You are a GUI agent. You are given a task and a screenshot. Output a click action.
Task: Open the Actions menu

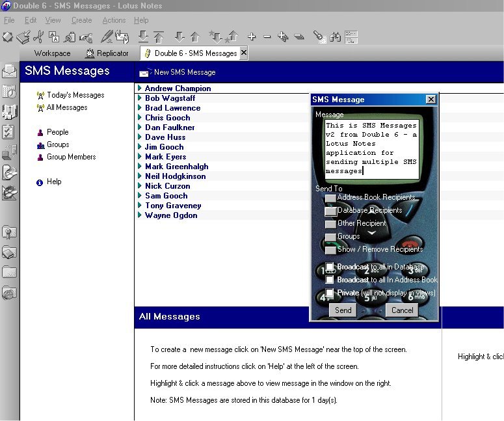tap(114, 20)
